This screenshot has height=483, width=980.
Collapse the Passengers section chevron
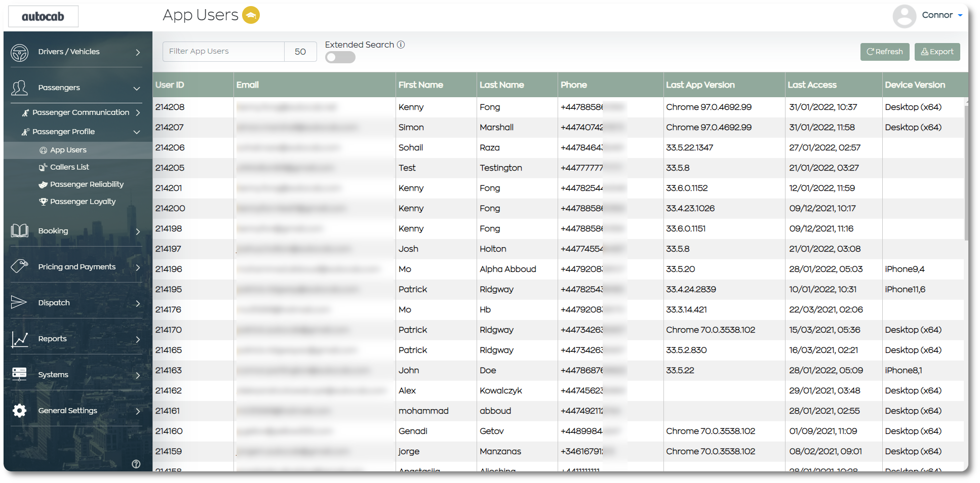[x=137, y=88]
